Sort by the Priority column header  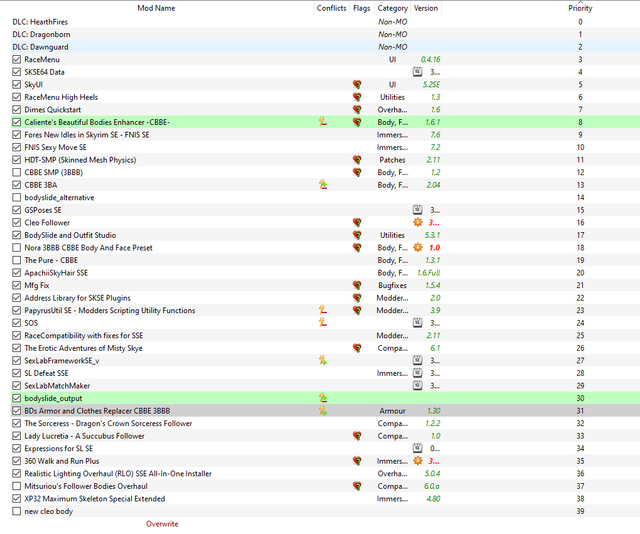(x=580, y=8)
